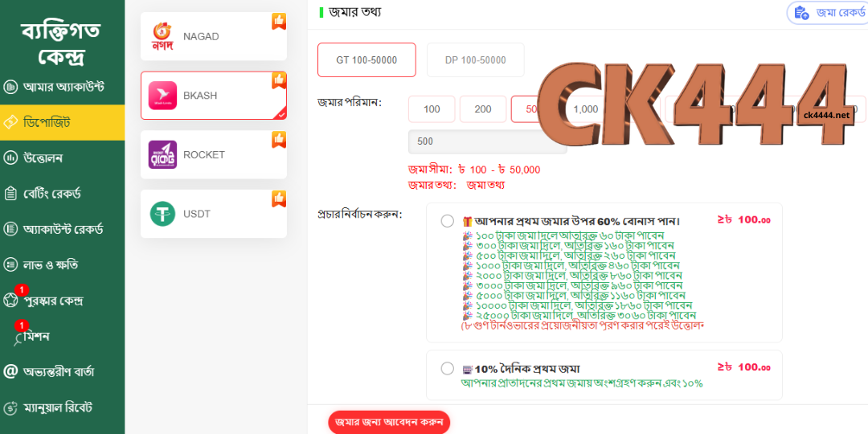
Task: Choose USDT payment method
Action: [214, 214]
